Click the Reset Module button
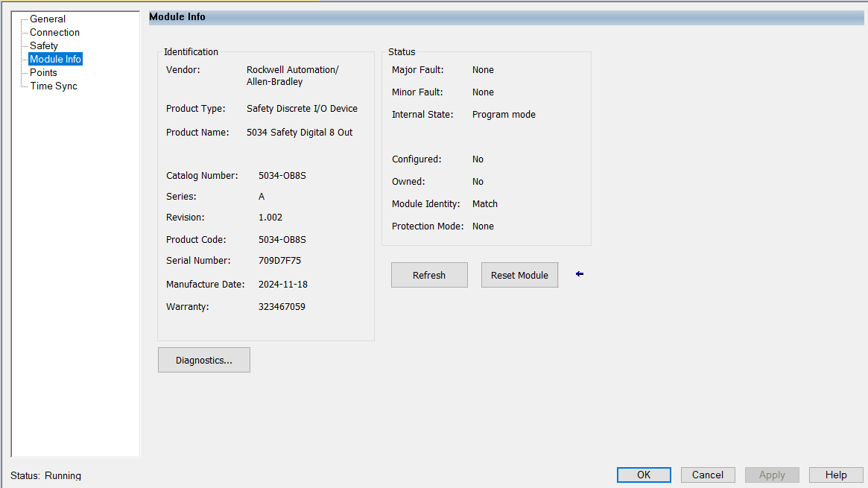This screenshot has height=488, width=868. click(x=519, y=275)
